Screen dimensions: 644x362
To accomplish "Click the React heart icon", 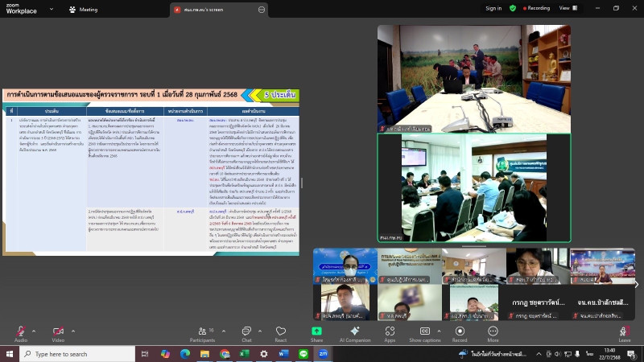I will click(x=280, y=331).
